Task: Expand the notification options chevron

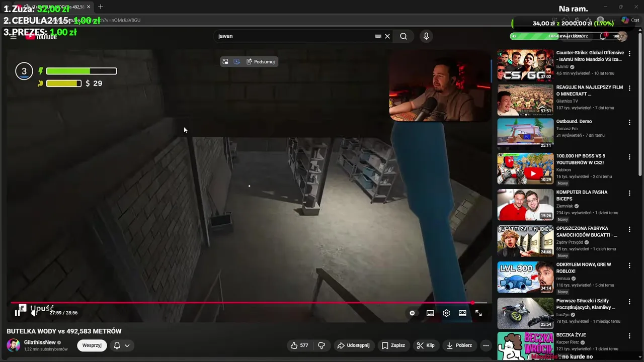Action: (127, 345)
